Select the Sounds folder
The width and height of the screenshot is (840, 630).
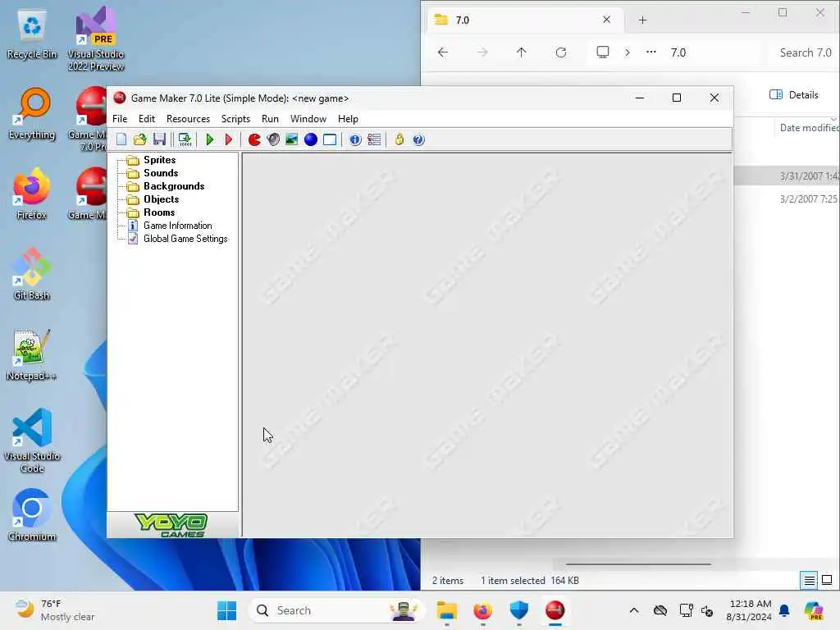(x=161, y=173)
